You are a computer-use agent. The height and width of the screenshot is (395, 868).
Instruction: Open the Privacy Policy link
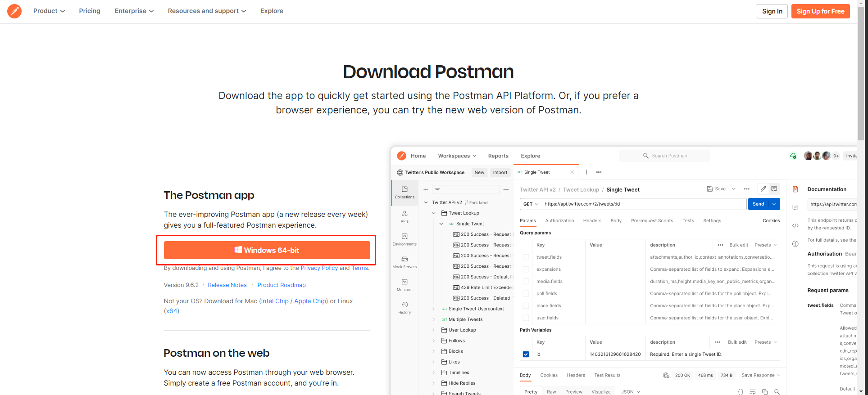(x=319, y=268)
